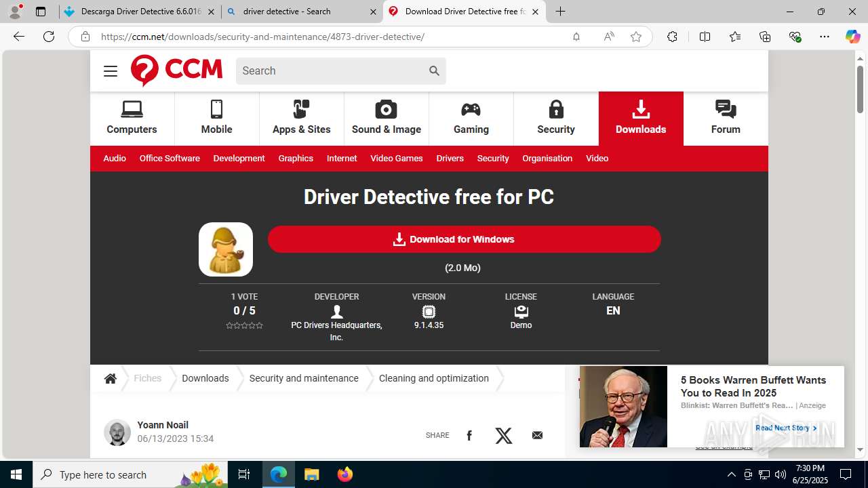
Task: Add page to favorites star
Action: click(636, 37)
